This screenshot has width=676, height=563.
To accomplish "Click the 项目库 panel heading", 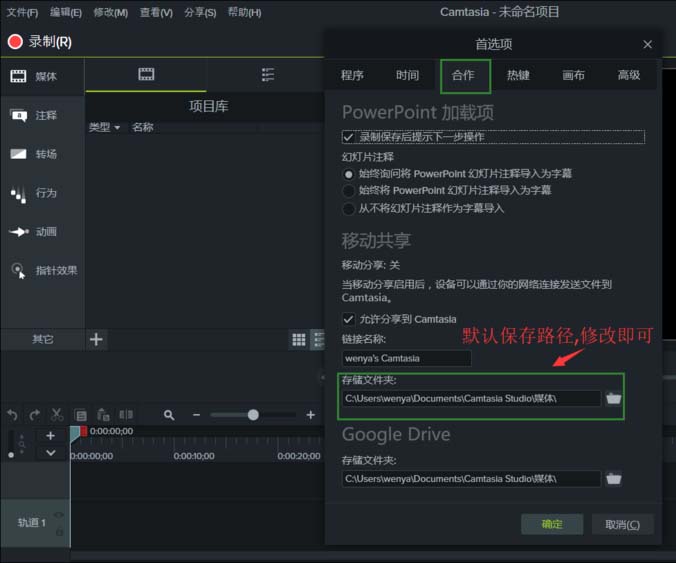I will [x=209, y=106].
